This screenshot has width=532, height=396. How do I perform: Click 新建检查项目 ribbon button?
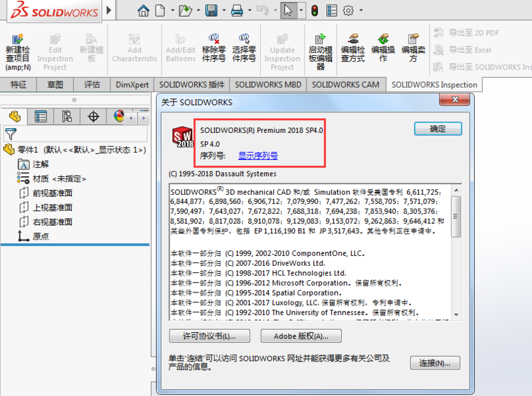point(18,52)
